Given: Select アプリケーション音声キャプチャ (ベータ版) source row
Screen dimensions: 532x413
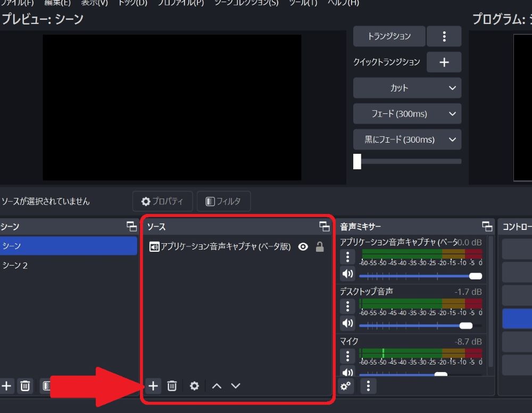Looking at the screenshot, I should (x=237, y=247).
